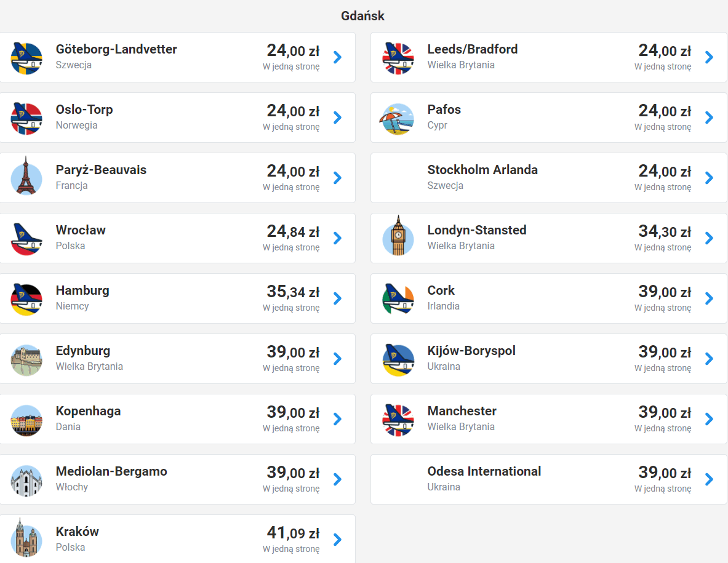Click the Big Ben icon for Londyn-Stansted
This screenshot has width=728, height=563.
[x=398, y=238]
